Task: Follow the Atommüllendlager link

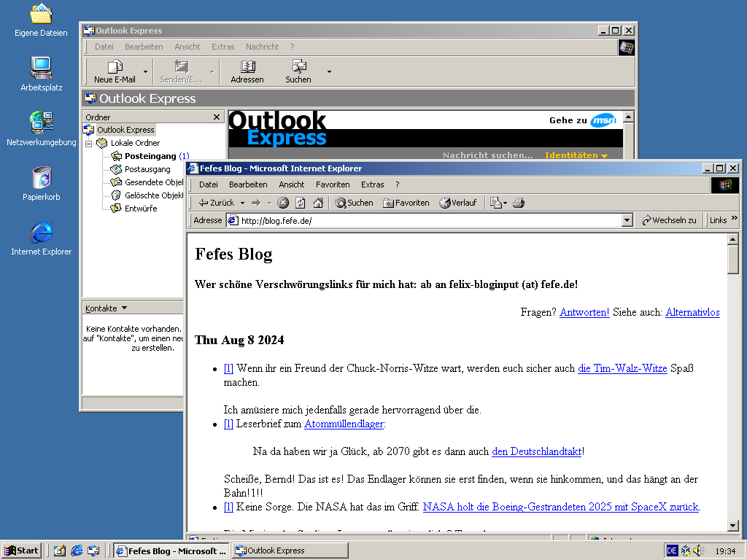Action: [344, 424]
